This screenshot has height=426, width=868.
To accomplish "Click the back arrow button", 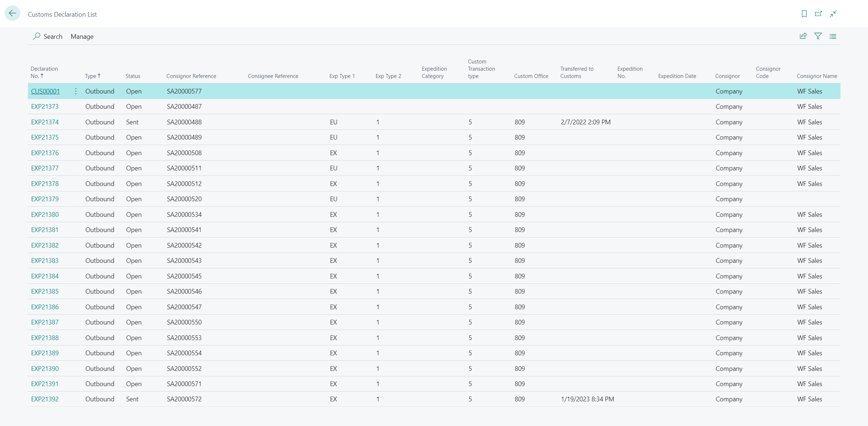I will coord(12,14).
